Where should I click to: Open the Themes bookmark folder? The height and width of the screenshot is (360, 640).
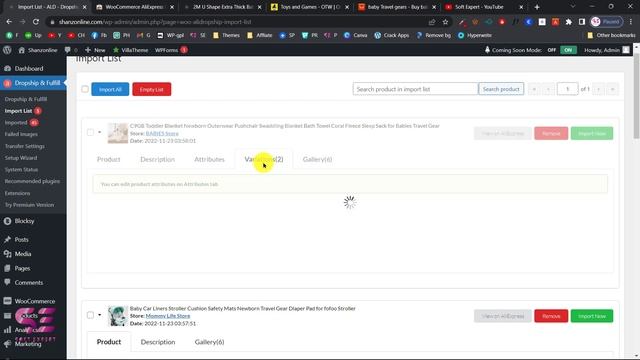tap(226, 36)
